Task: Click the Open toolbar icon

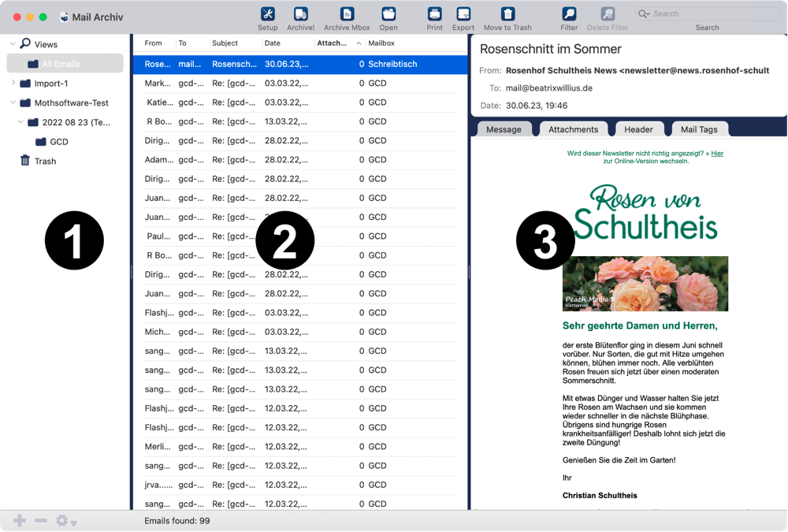Action: 388,14
